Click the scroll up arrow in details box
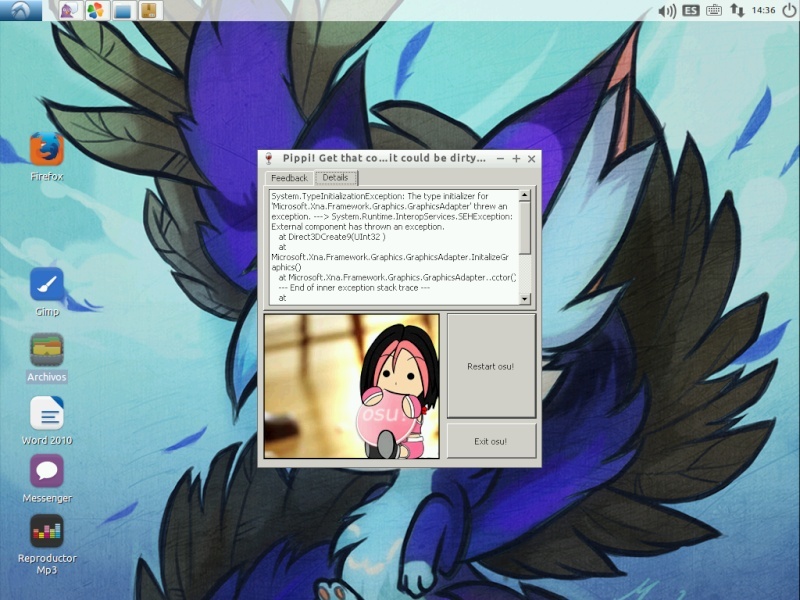 point(524,195)
